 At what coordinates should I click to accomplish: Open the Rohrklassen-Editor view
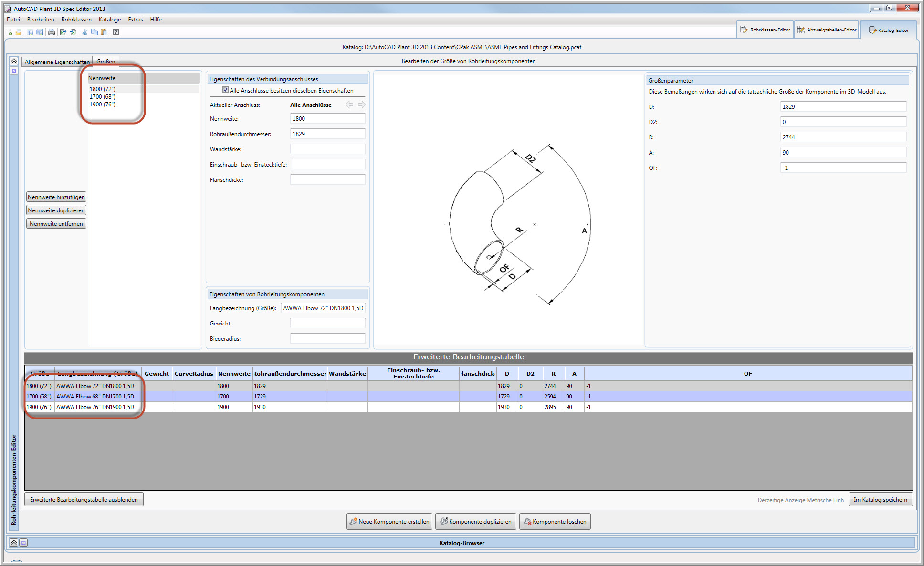coord(765,30)
